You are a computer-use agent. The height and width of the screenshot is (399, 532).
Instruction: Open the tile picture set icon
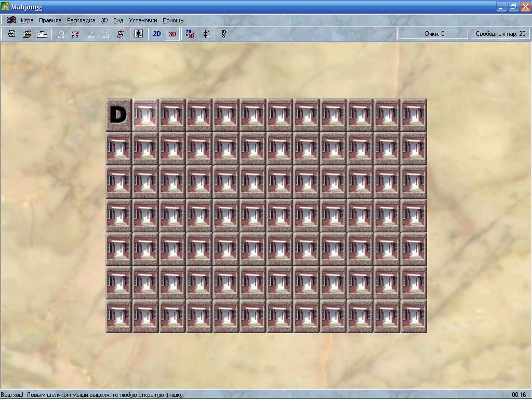pyautogui.click(x=139, y=34)
